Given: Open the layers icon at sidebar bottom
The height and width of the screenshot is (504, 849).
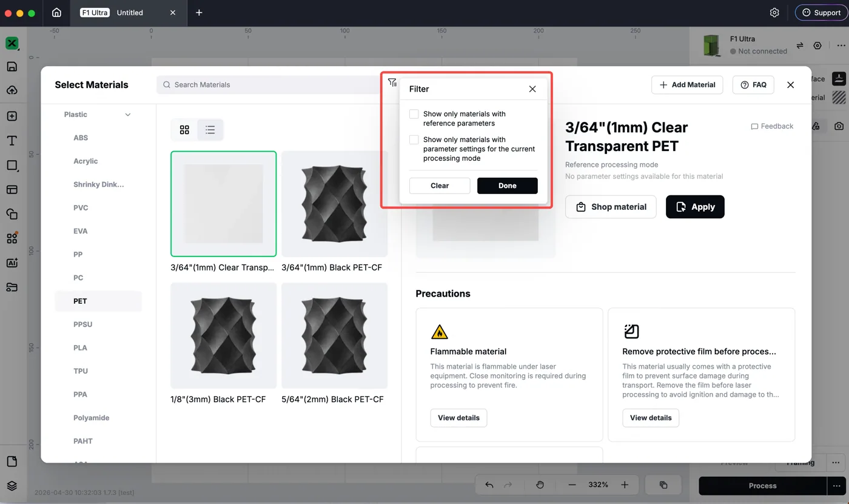Looking at the screenshot, I should click(x=12, y=486).
